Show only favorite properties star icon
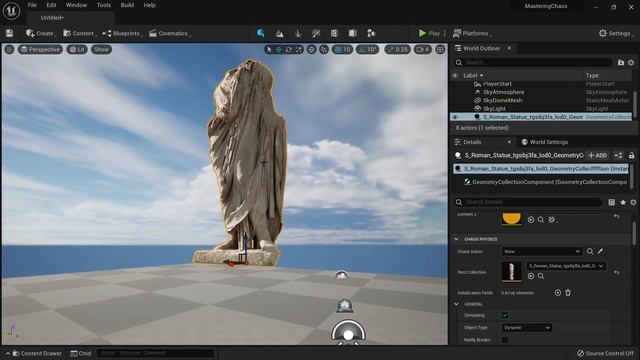Viewport: 640px width, 360px height. (x=623, y=202)
